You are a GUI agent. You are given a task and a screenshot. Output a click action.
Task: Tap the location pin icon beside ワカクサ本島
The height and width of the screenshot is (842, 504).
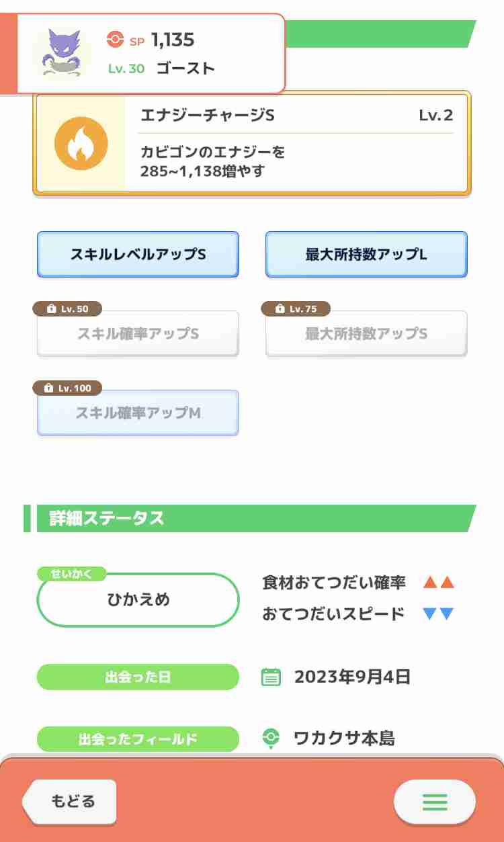pyautogui.click(x=270, y=739)
